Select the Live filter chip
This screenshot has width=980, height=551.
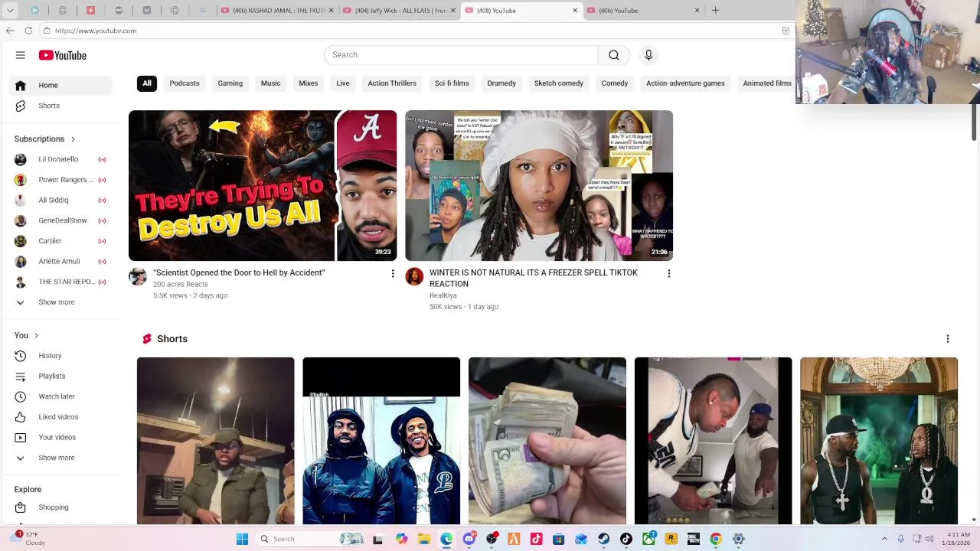coord(343,83)
